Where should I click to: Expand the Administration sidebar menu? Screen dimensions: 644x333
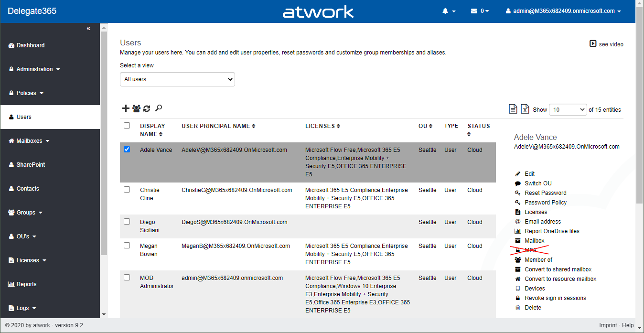point(34,69)
